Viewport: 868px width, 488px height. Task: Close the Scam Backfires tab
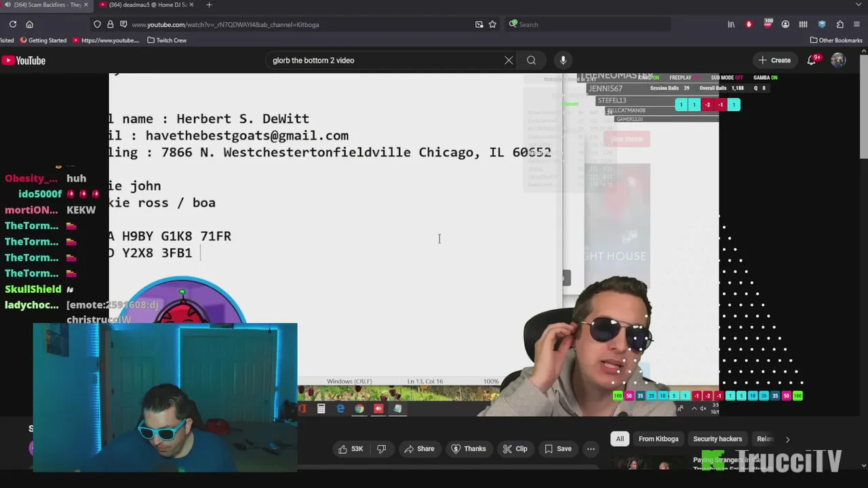coord(86,5)
